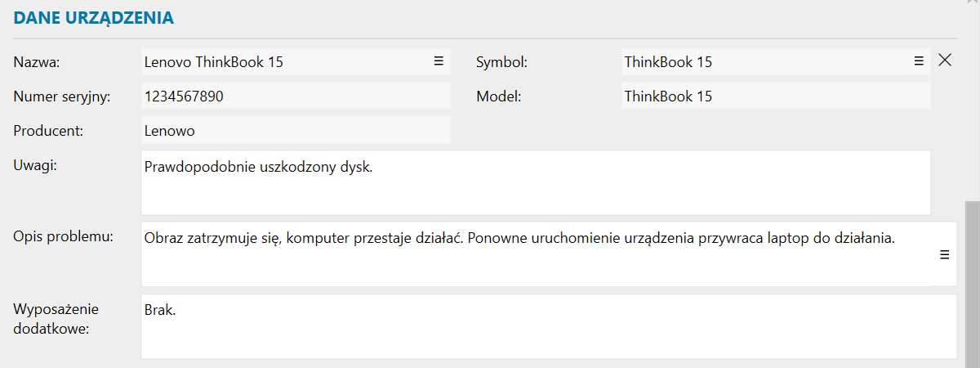Open the list menu in the Nazwa field
This screenshot has width=980, height=368.
pos(439,61)
